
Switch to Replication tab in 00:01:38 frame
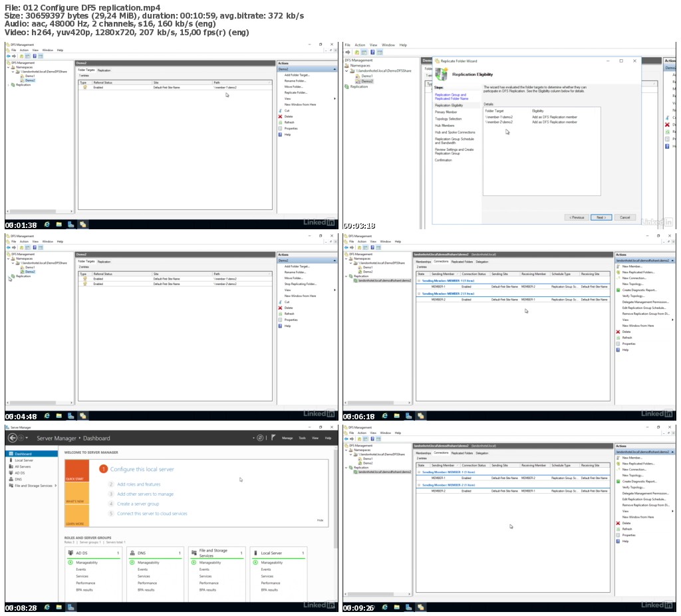(x=104, y=70)
